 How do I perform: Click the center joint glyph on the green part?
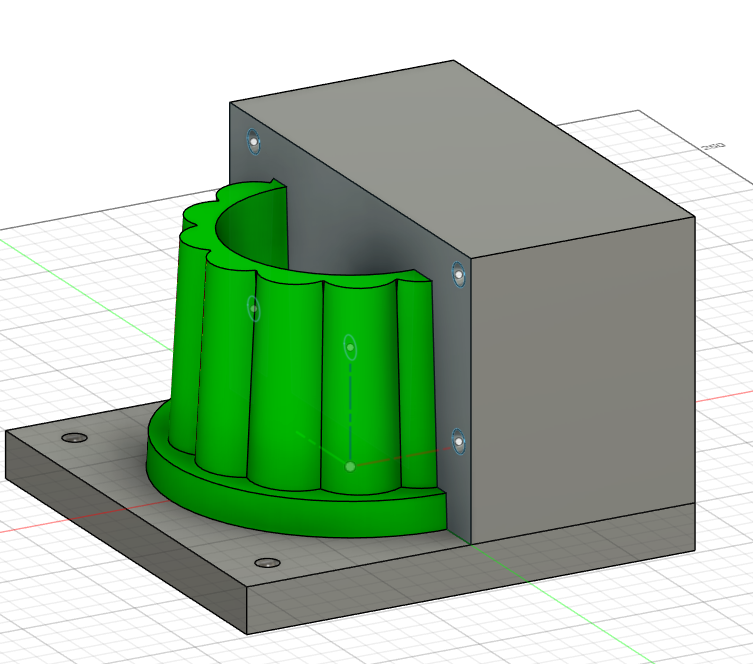coord(350,348)
